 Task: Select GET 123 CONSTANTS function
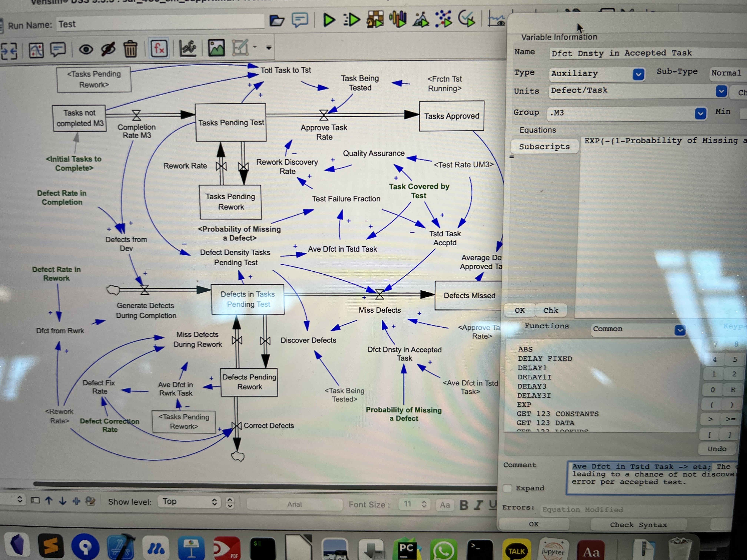557,414
